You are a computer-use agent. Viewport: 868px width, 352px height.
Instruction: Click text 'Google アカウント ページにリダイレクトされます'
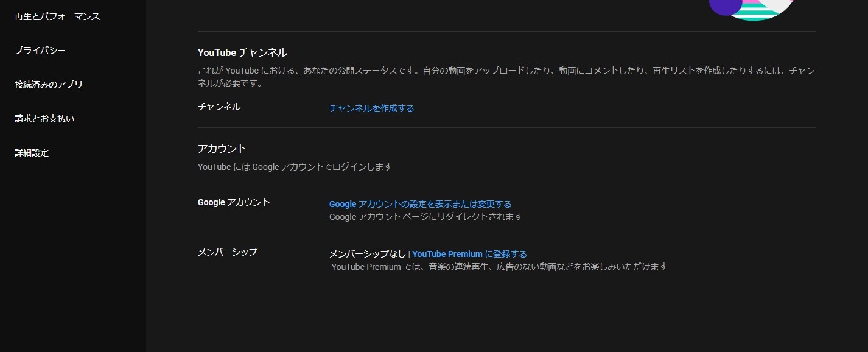point(425,216)
